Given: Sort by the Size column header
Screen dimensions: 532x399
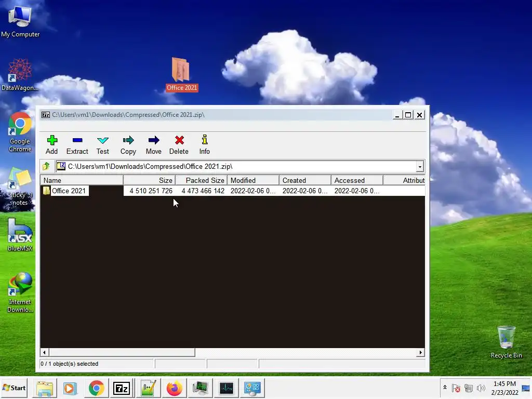Looking at the screenshot, I should click(x=149, y=180).
